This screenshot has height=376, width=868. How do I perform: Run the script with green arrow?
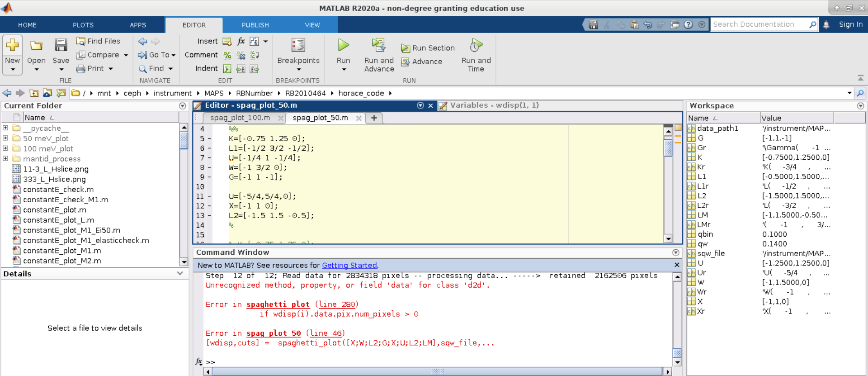coord(343,45)
